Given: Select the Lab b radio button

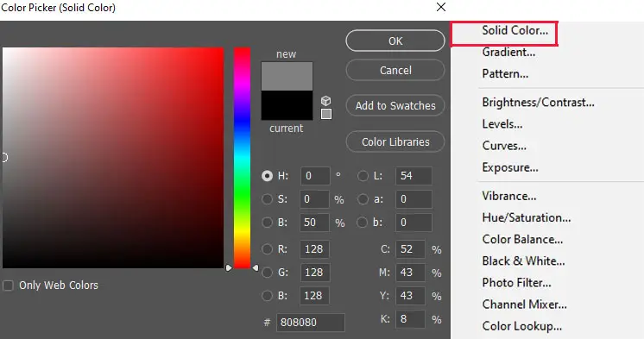Looking at the screenshot, I should pyautogui.click(x=362, y=223).
